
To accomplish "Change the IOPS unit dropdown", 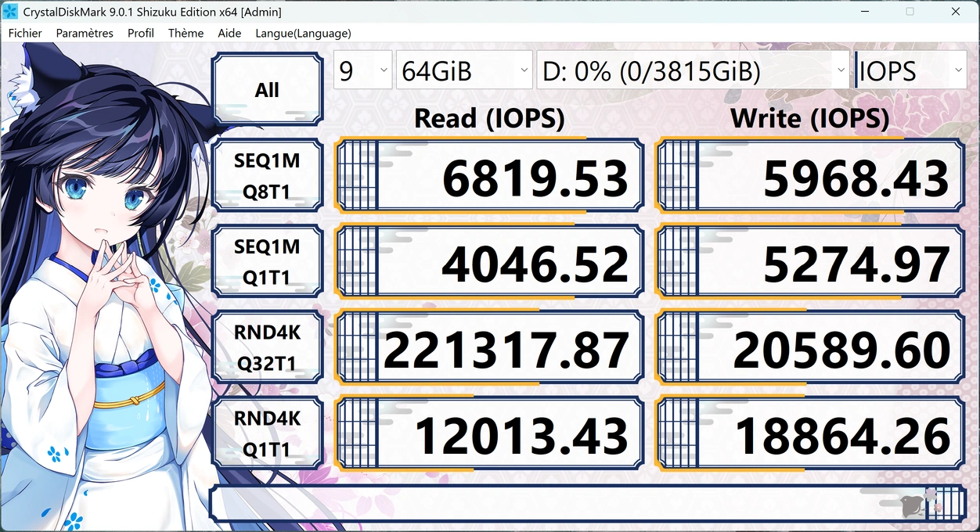I will click(910, 71).
